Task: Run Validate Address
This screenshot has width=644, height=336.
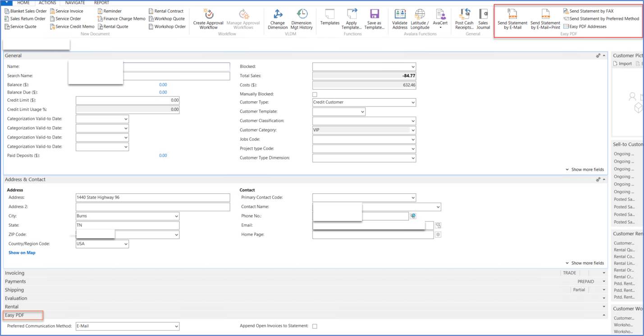Action: click(x=400, y=19)
